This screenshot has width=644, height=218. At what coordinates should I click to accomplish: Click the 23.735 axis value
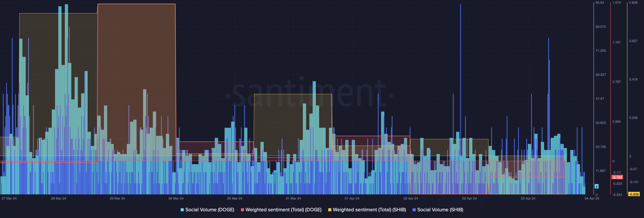[x=601, y=147]
